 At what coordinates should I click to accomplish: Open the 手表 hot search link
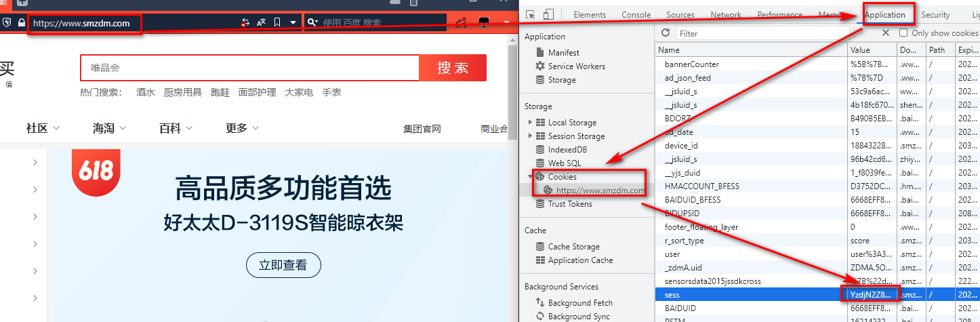pos(331,92)
